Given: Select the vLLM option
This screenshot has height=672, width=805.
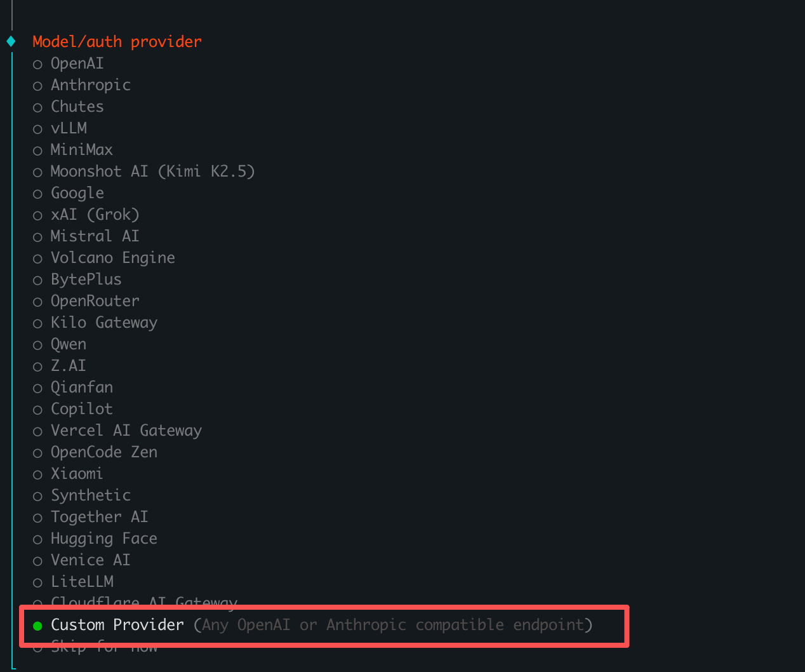Looking at the screenshot, I should (x=69, y=128).
